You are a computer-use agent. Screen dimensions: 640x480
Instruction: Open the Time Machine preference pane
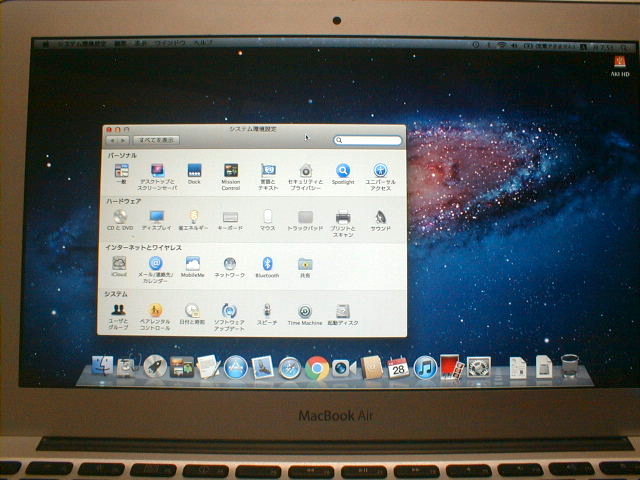pos(305,313)
